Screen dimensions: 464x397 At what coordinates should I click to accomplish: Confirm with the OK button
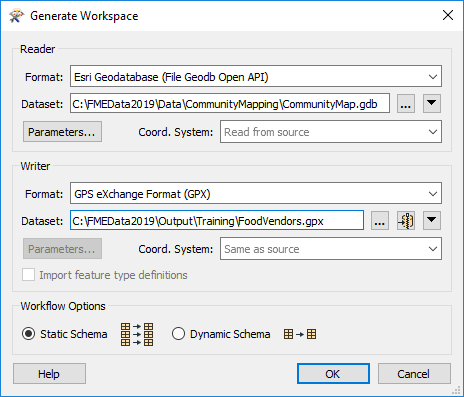(333, 374)
